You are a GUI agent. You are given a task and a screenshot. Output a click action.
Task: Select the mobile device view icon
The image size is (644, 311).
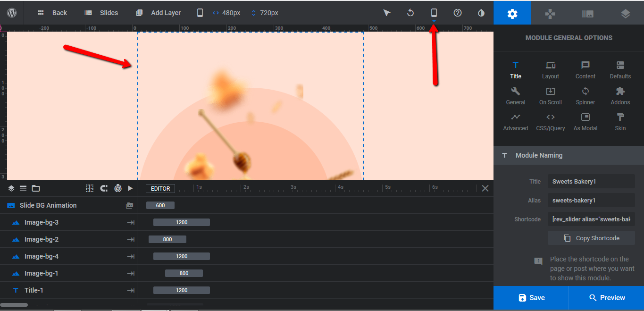[x=434, y=13]
